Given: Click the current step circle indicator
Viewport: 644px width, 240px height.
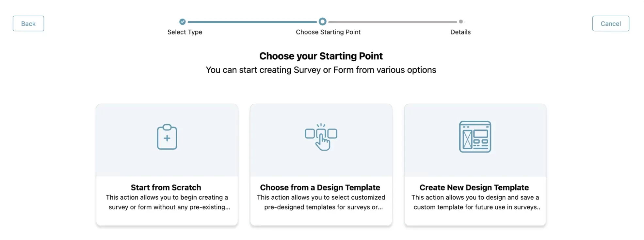Looking at the screenshot, I should [322, 22].
